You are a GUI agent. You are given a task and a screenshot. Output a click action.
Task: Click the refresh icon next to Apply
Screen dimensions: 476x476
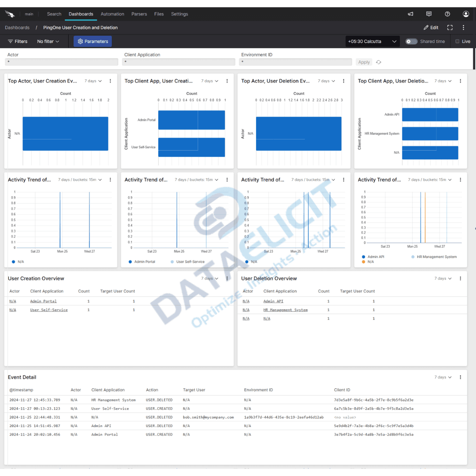[378, 62]
